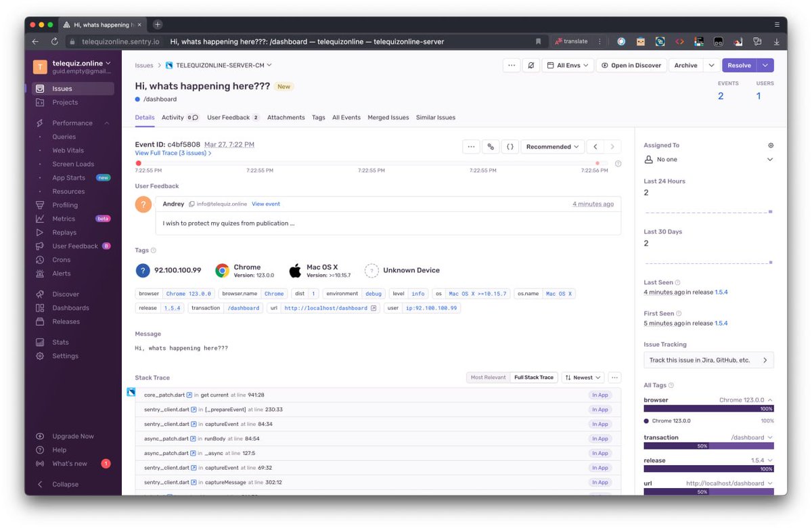Open the Resolve options dropdown arrow
Image resolution: width=812 pixels, height=528 pixels.
coord(765,66)
